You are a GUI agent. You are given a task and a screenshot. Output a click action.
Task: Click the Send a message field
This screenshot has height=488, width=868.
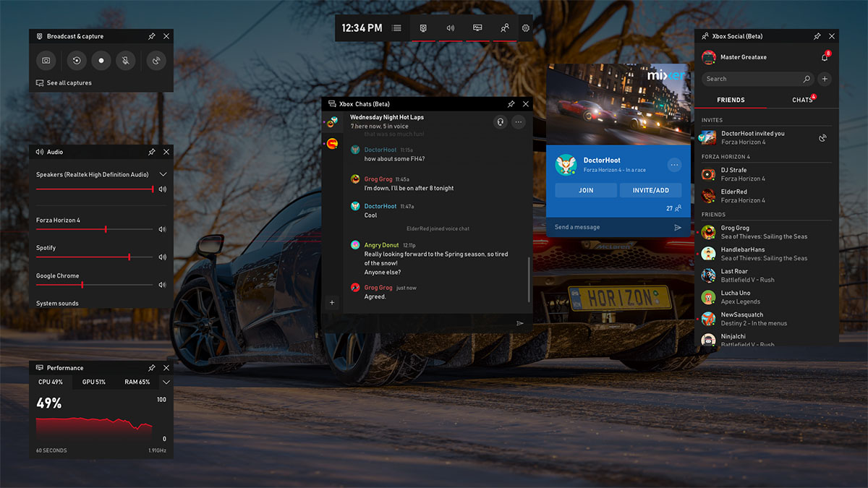[x=608, y=227]
